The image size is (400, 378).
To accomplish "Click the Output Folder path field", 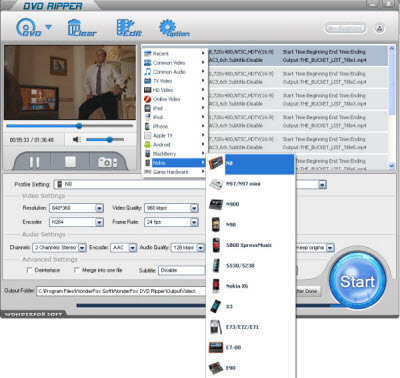I will [121, 291].
